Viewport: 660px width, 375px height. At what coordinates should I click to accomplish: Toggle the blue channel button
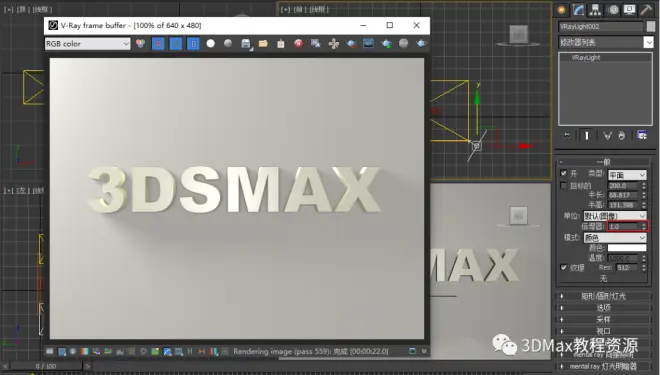pyautogui.click(x=193, y=44)
